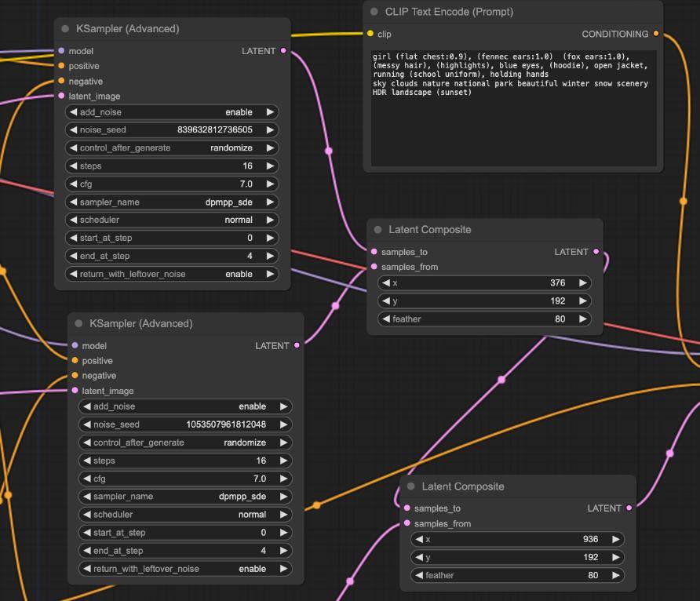The image size is (700, 601).
Task: Open control_after_generate dropdown on the lower KSampler
Action: click(x=185, y=443)
